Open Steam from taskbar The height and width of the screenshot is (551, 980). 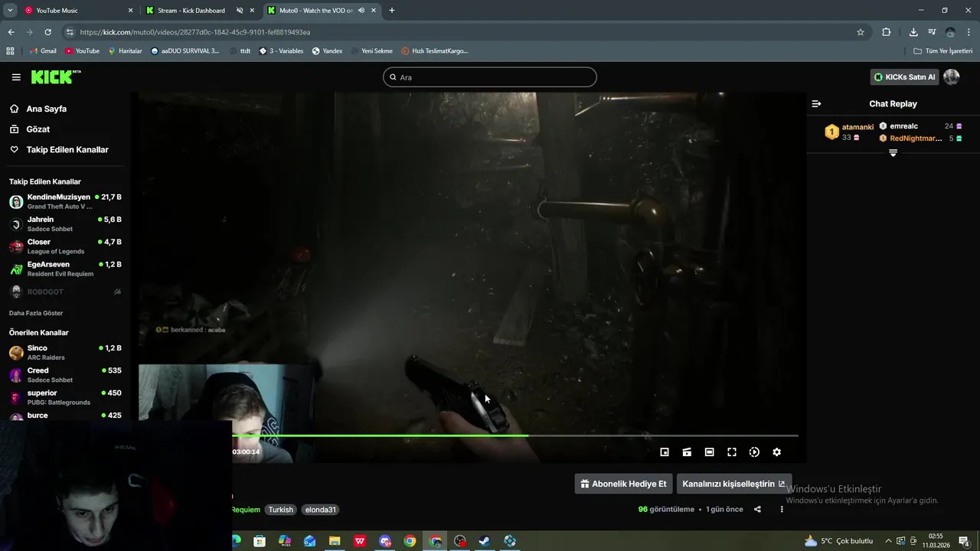485,541
